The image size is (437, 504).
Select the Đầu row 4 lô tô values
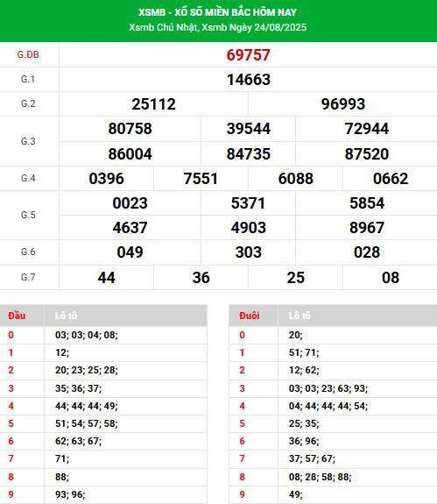(87, 406)
